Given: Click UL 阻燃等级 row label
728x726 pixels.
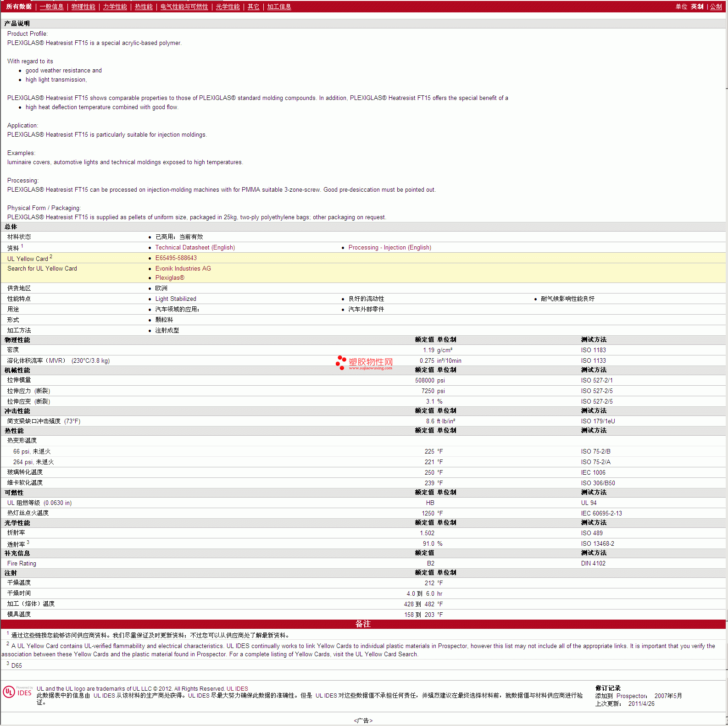Looking at the screenshot, I should tap(39, 503).
